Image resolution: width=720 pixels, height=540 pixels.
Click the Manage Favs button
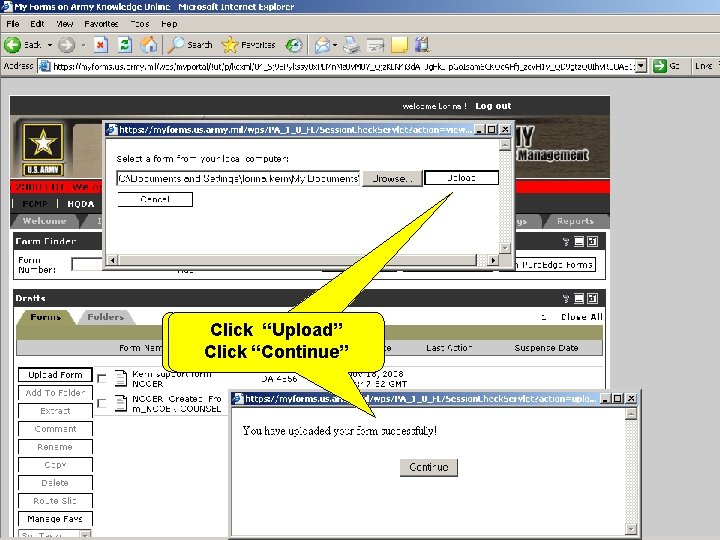[x=55, y=519]
